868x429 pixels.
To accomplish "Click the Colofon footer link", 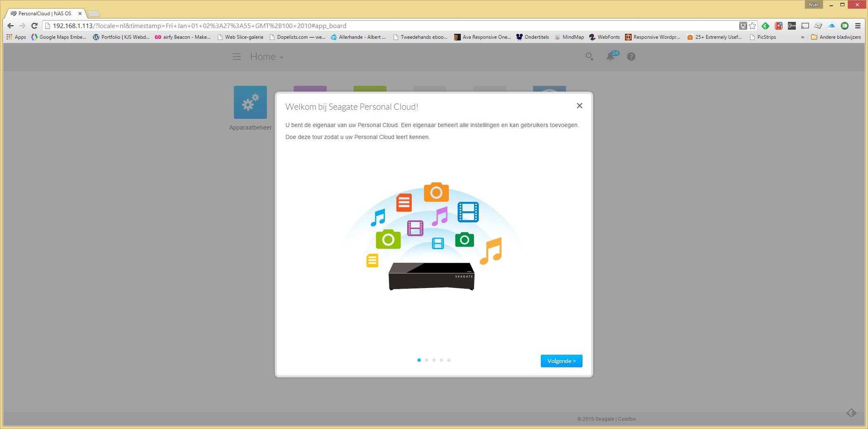I will click(x=626, y=419).
